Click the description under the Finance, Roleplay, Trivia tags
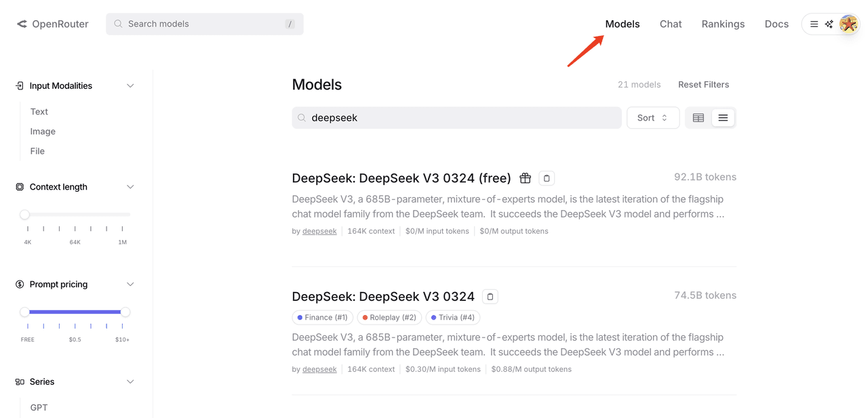868x418 pixels. pos(508,345)
